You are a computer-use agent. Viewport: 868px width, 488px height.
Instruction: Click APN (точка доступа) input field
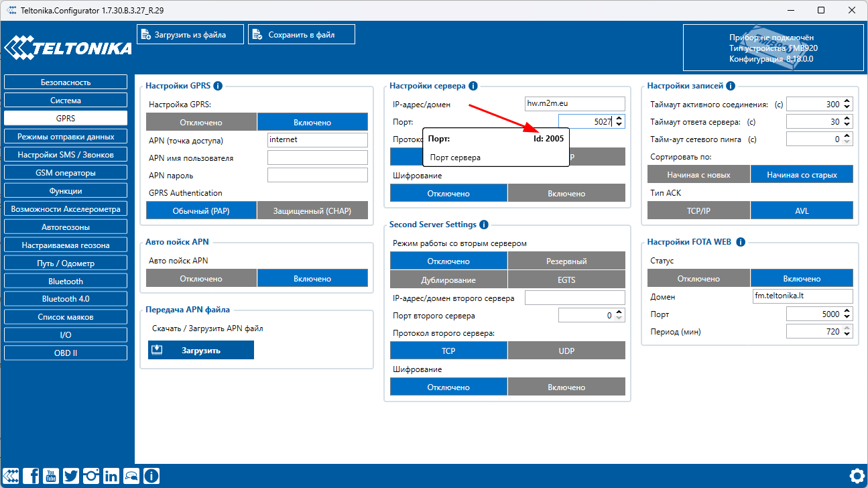pos(318,140)
